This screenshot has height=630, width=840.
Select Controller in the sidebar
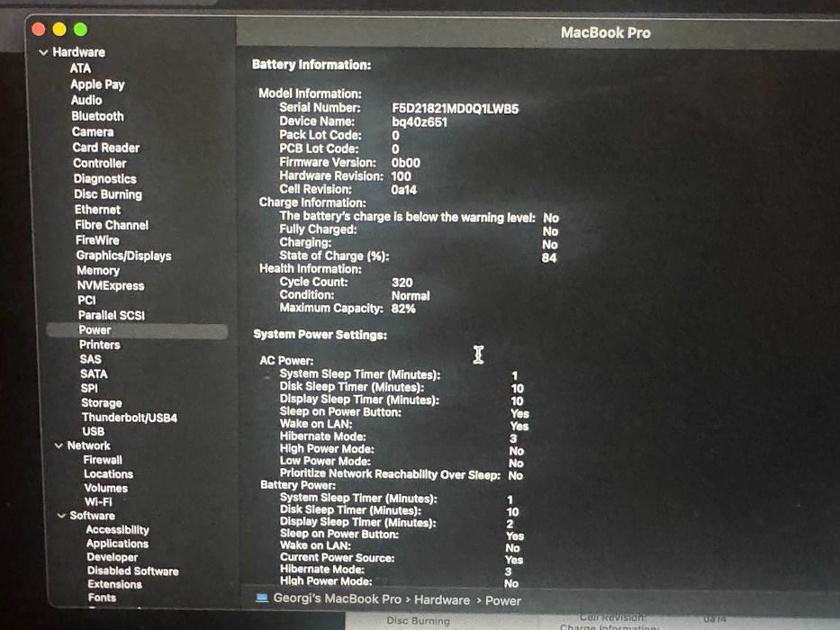pyautogui.click(x=100, y=164)
